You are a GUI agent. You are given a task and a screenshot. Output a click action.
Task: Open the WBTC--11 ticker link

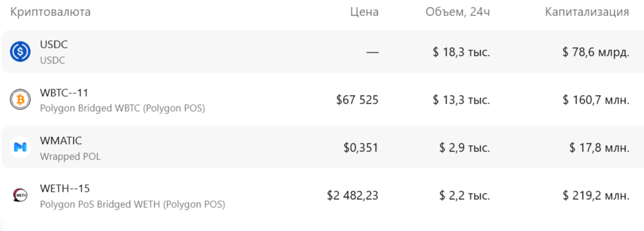(64, 92)
